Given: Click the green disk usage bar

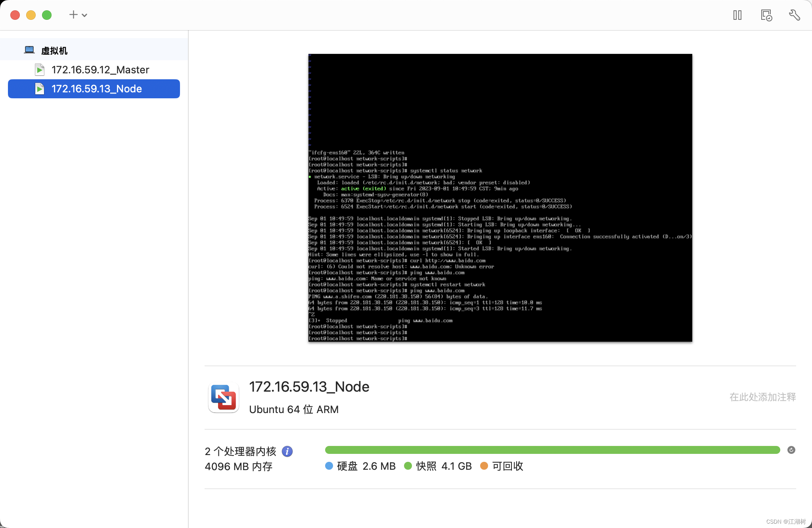Looking at the screenshot, I should click(552, 450).
